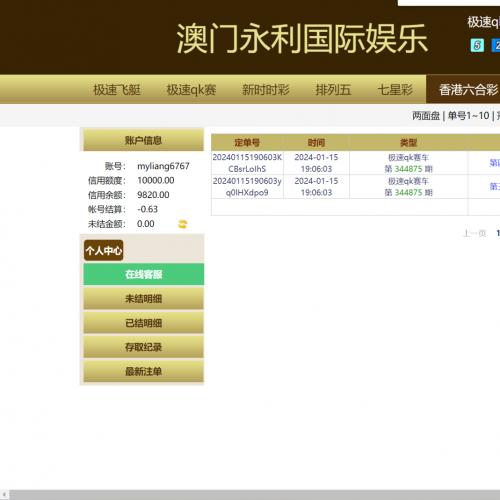This screenshot has height=500, width=500.
Task: Select the 香港六合彩 tab
Action: [x=463, y=89]
